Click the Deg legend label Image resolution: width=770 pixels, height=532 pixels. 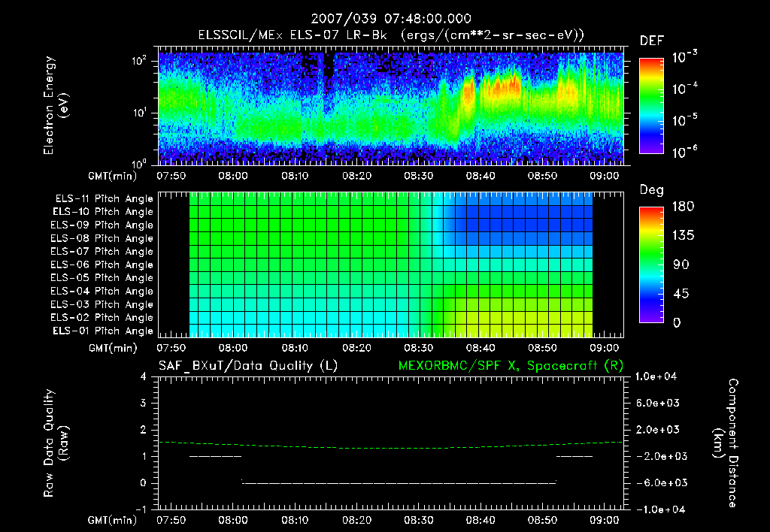(651, 190)
